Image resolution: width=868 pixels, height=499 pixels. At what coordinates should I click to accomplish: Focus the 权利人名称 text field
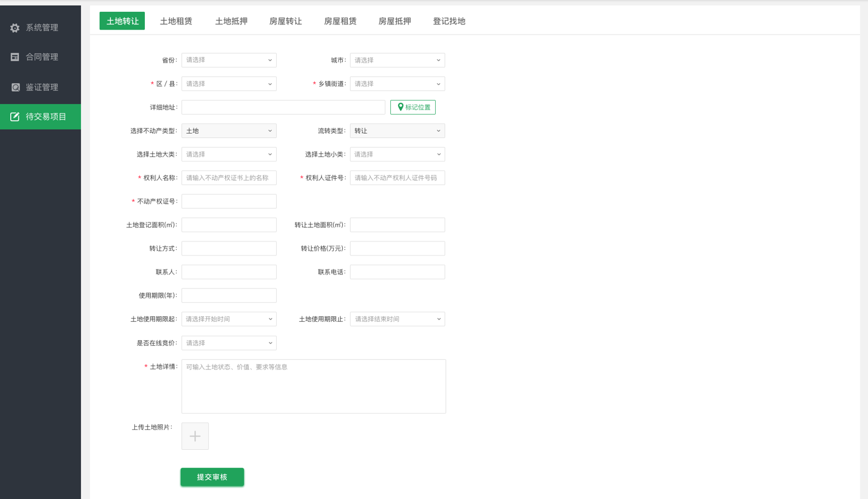229,178
